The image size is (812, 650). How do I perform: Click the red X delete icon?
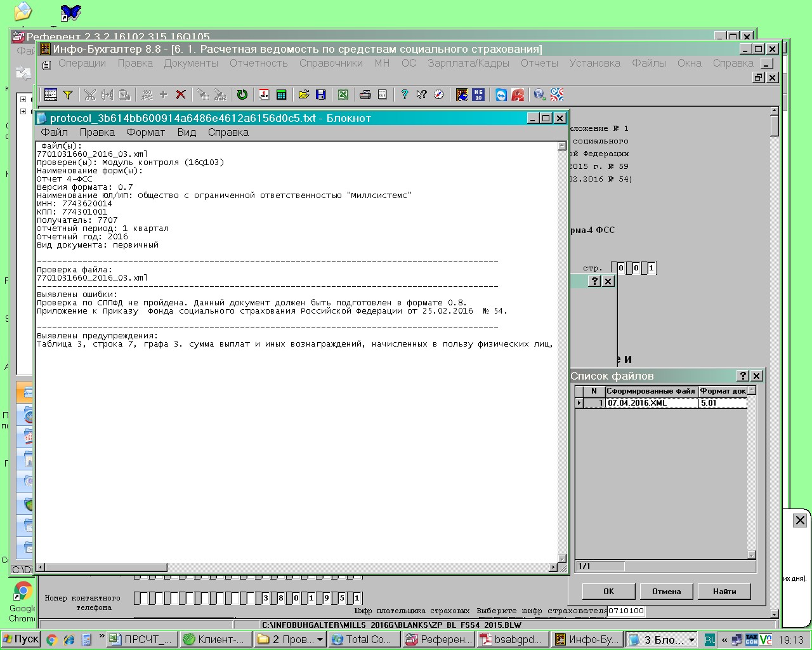pyautogui.click(x=181, y=95)
